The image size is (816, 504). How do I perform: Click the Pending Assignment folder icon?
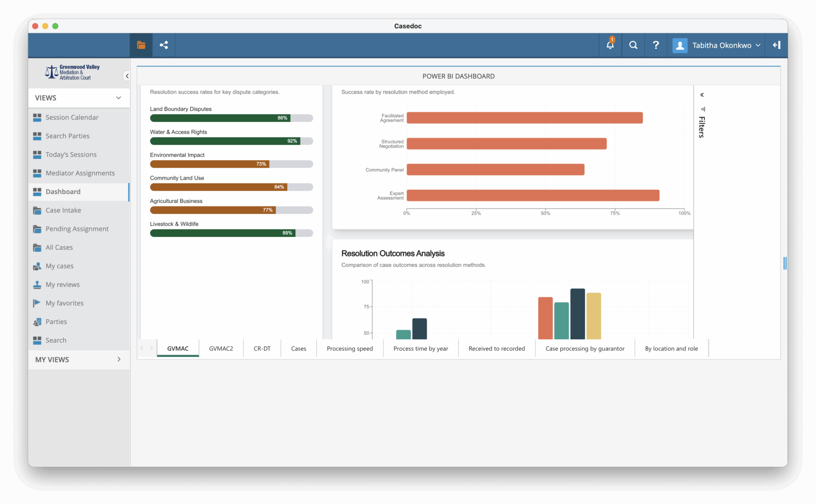37,229
